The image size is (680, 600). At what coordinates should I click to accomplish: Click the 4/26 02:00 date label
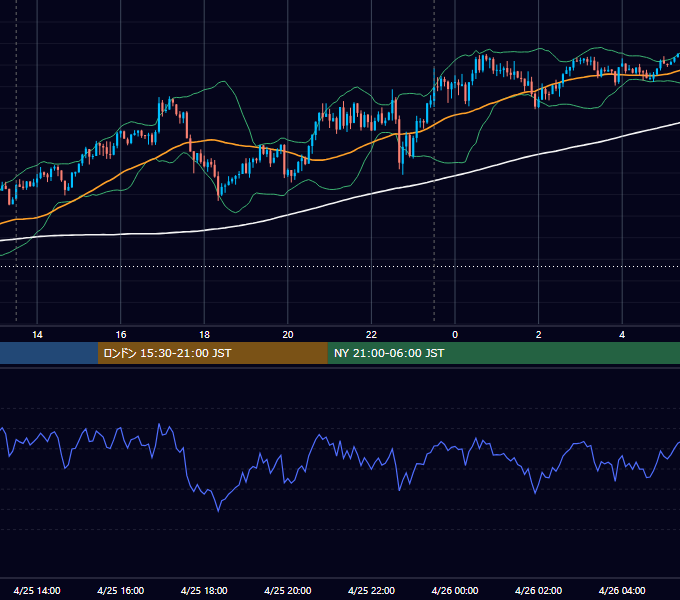(539, 590)
